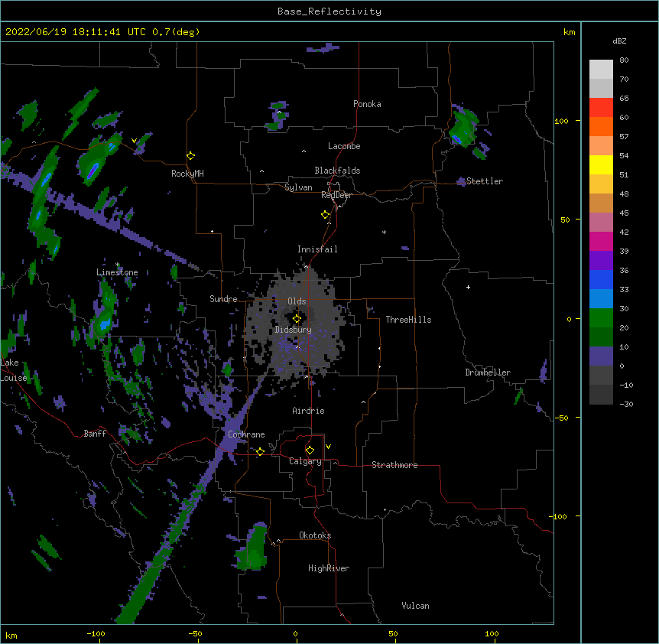Click the Sylvan town label
Image resolution: width=659 pixels, height=644 pixels.
tap(298, 187)
